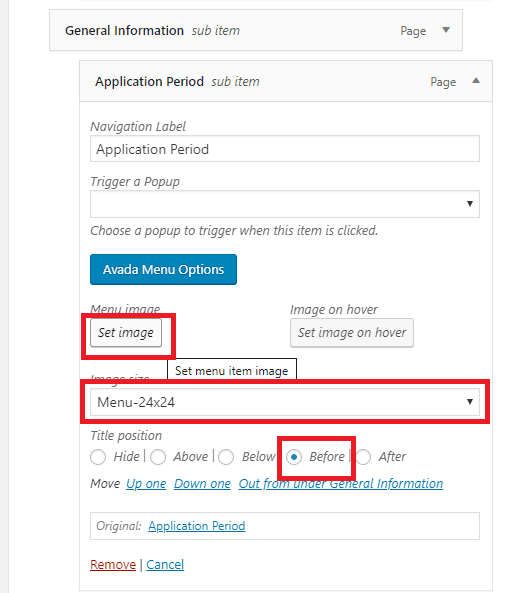The image size is (525, 593).
Task: Select the Above title position radio
Action: 158,457
